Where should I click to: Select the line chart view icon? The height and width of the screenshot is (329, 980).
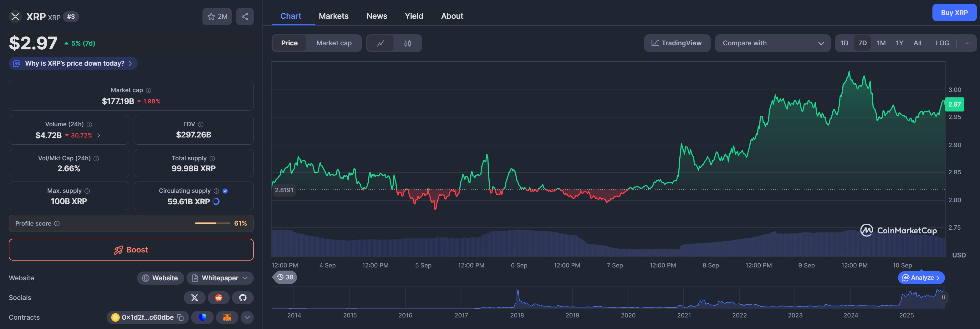click(380, 43)
